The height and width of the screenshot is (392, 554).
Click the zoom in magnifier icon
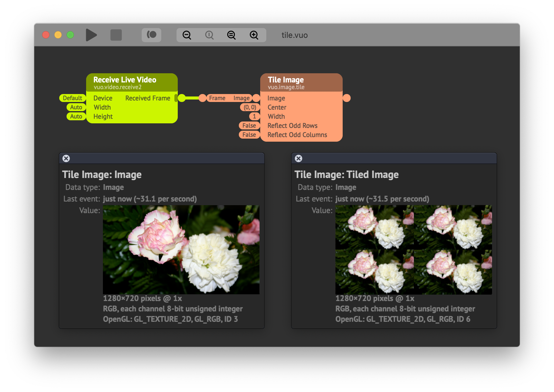[x=254, y=35]
